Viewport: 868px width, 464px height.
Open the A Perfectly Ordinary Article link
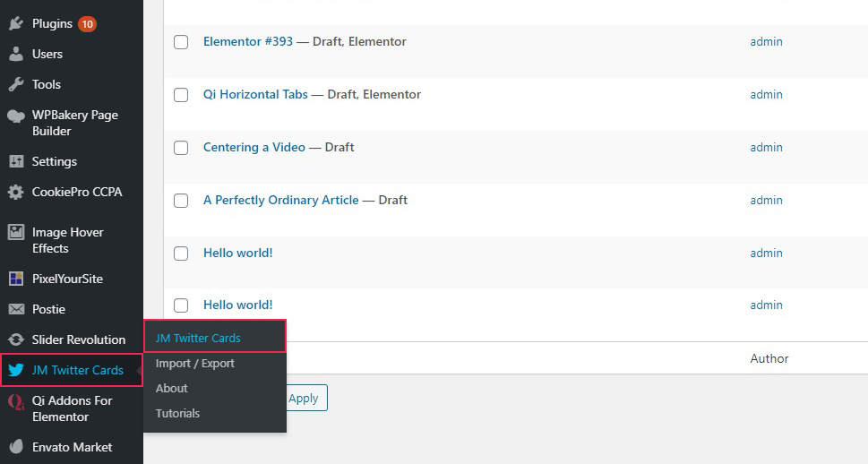[280, 200]
